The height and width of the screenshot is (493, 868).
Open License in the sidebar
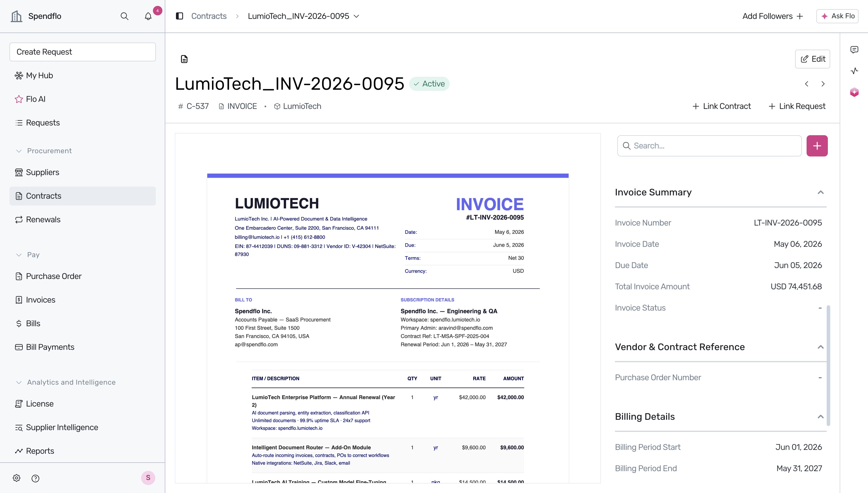click(83, 404)
